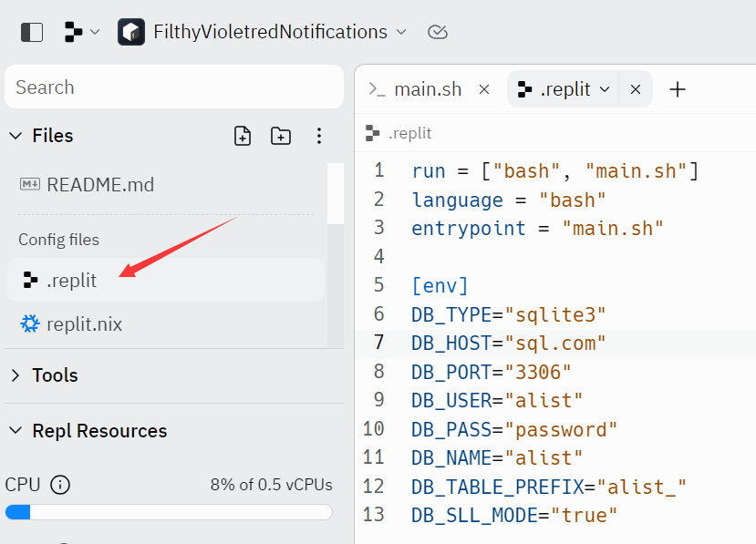Open README.md in the file tree

point(100,185)
